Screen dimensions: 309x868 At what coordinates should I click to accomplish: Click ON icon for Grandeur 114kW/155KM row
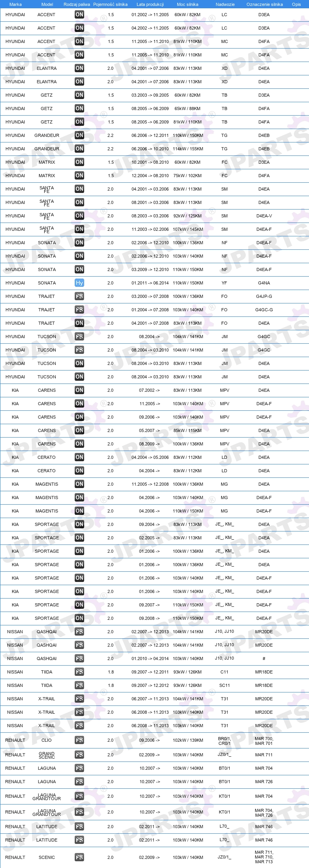coord(79,149)
